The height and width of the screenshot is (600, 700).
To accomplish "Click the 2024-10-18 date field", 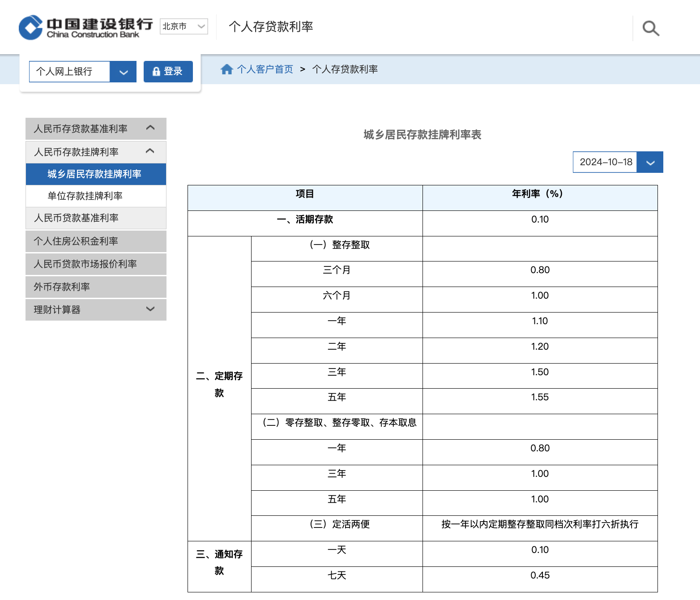I will [x=605, y=162].
